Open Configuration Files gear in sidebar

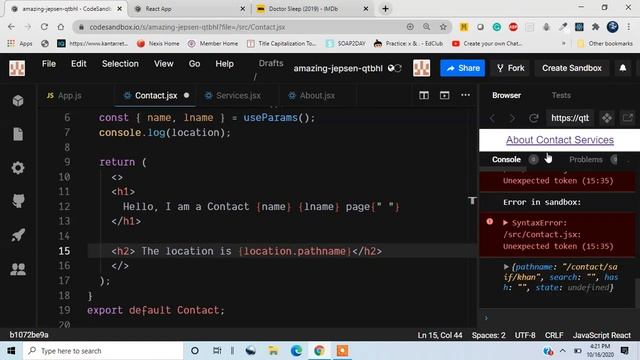[18, 168]
